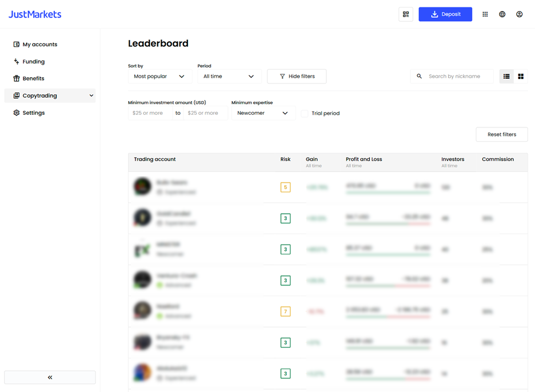Image resolution: width=535 pixels, height=392 pixels.
Task: Click the Copytrading sidebar icon
Action: [x=17, y=95]
